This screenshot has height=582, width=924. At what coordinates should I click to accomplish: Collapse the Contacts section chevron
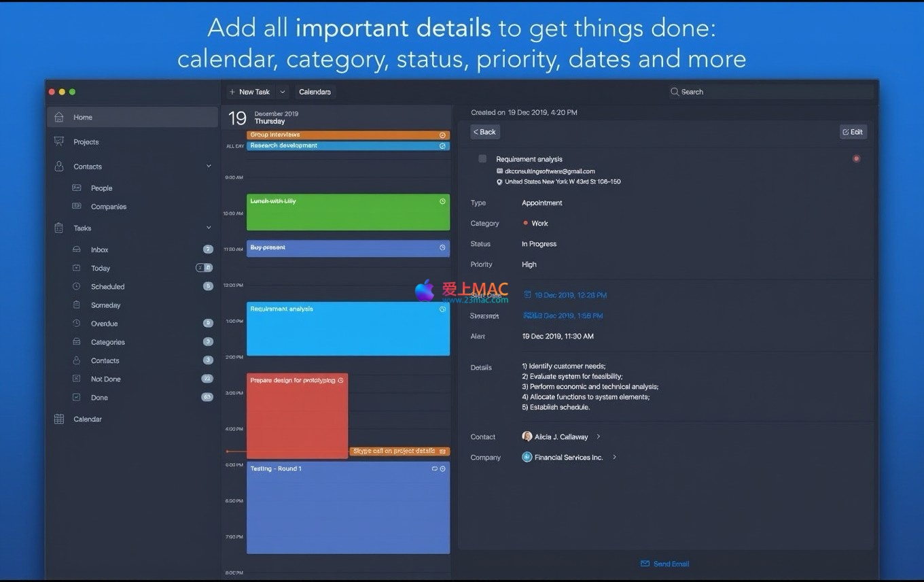tap(209, 166)
